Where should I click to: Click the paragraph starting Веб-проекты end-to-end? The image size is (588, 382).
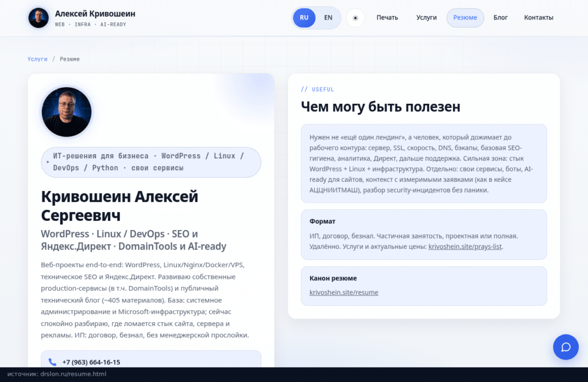tap(145, 299)
